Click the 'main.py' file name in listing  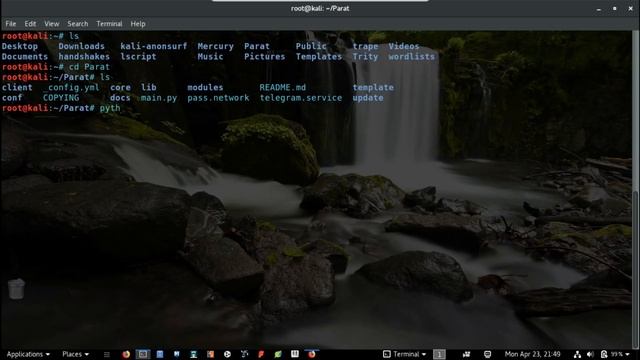click(x=159, y=98)
